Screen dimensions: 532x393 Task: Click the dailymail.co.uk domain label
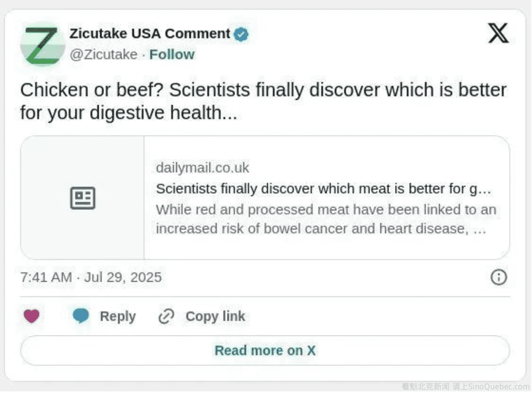pyautogui.click(x=202, y=168)
